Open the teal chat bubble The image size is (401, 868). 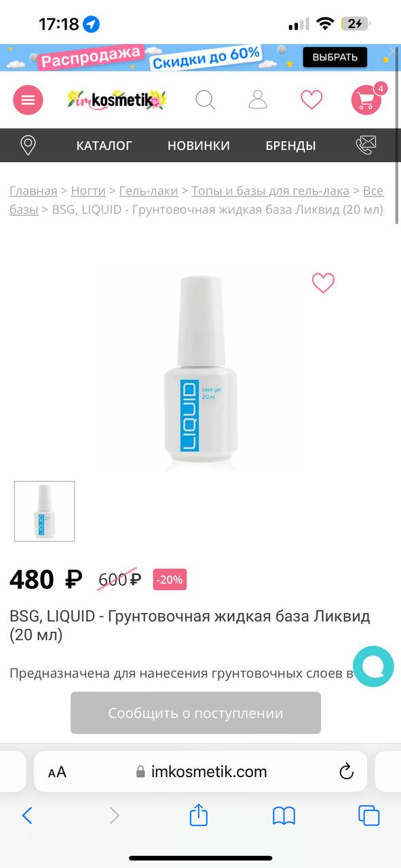click(373, 667)
